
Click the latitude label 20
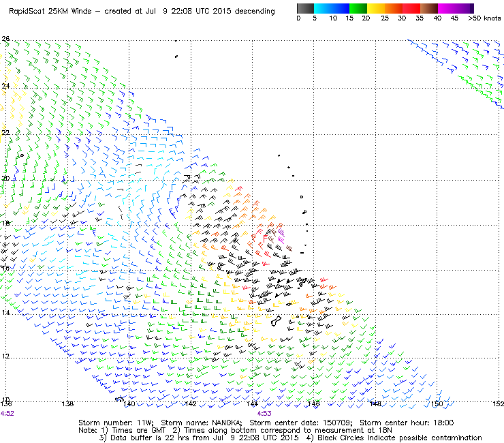[5, 179]
